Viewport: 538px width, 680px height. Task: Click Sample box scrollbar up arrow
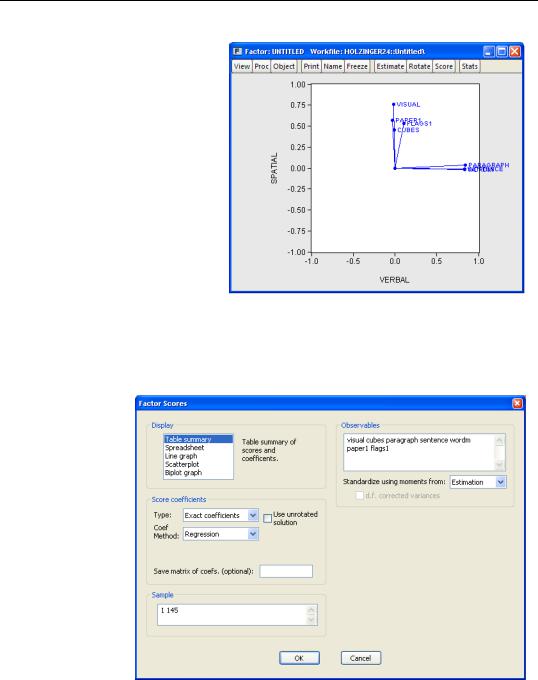311,610
